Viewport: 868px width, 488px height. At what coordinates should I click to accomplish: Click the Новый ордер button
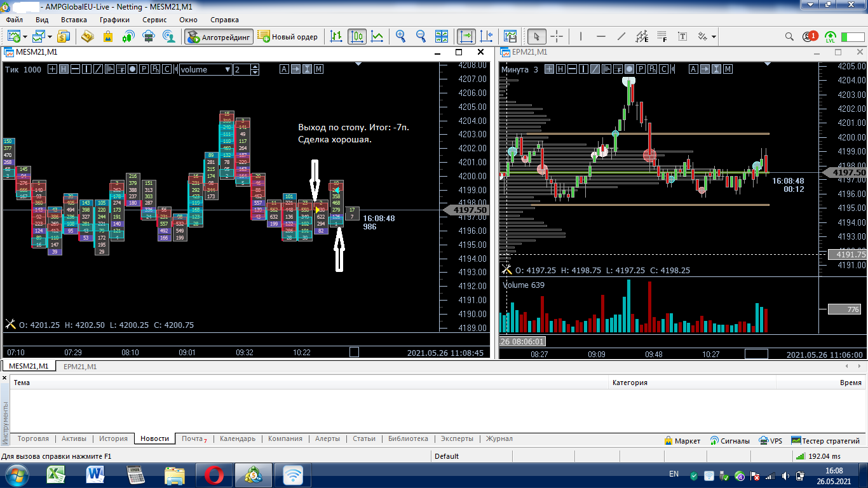[x=288, y=36]
